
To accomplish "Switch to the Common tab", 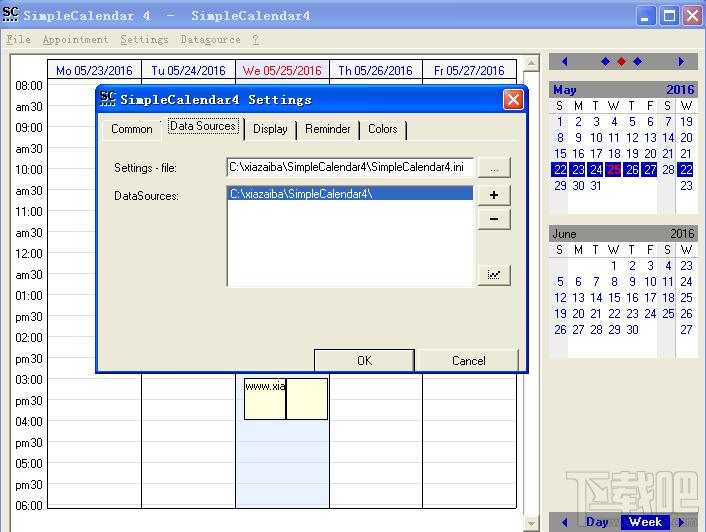I will (131, 129).
